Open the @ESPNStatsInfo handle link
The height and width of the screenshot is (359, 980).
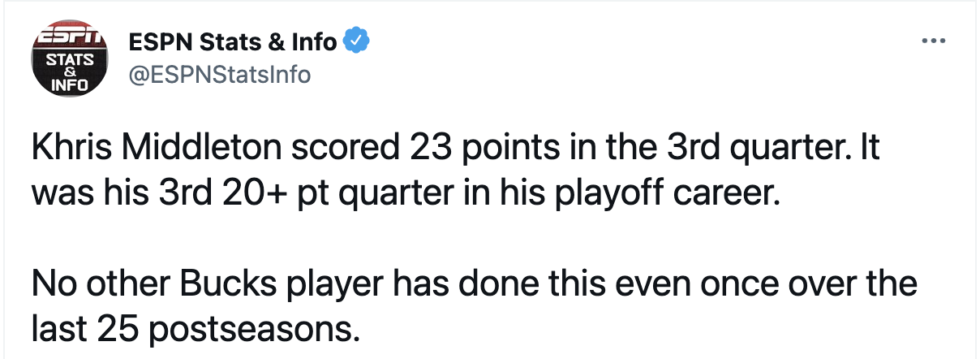point(220,75)
